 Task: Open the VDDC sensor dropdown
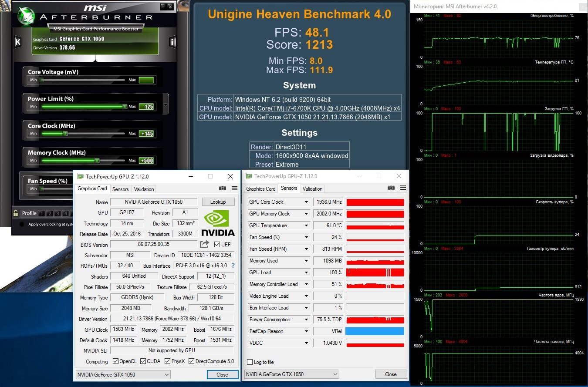point(306,343)
